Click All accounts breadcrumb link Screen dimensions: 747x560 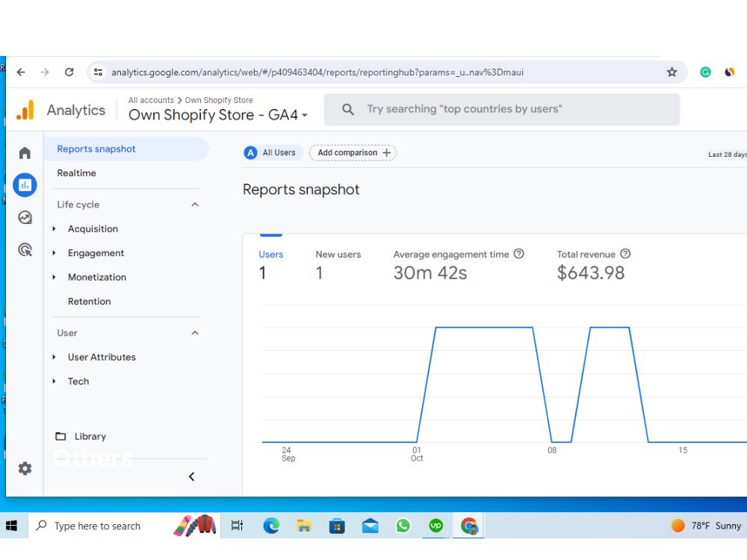[x=151, y=101]
